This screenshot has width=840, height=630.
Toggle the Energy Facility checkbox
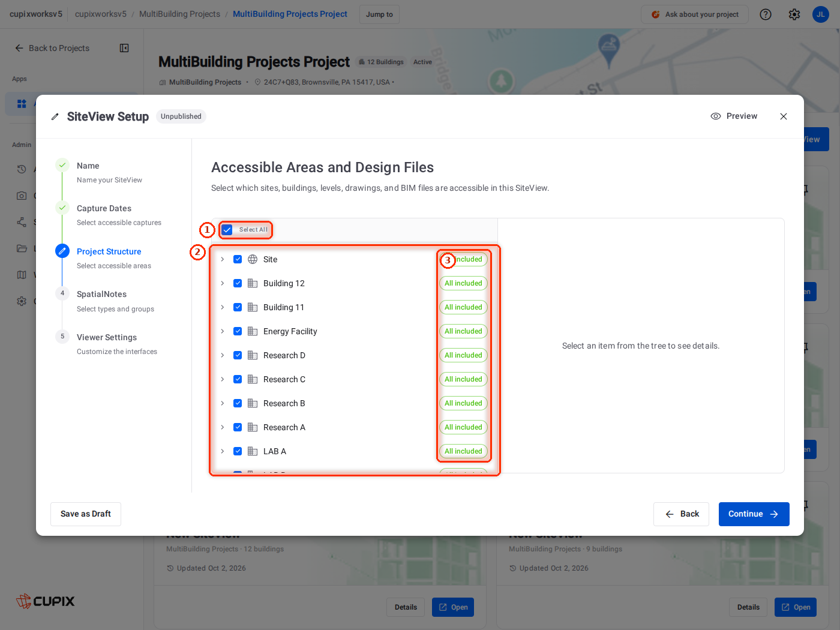point(238,331)
